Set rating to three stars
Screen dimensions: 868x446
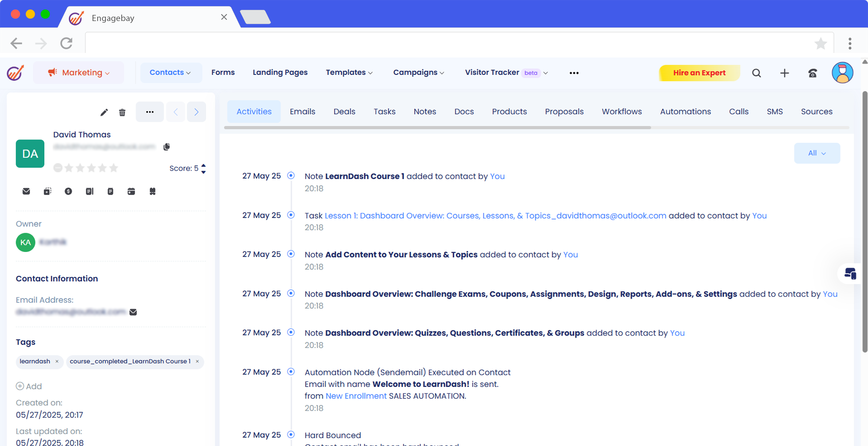point(91,168)
